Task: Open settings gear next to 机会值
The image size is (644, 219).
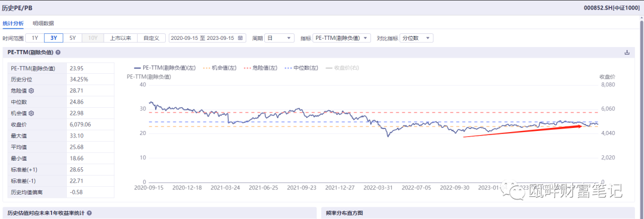Action: click(31, 113)
